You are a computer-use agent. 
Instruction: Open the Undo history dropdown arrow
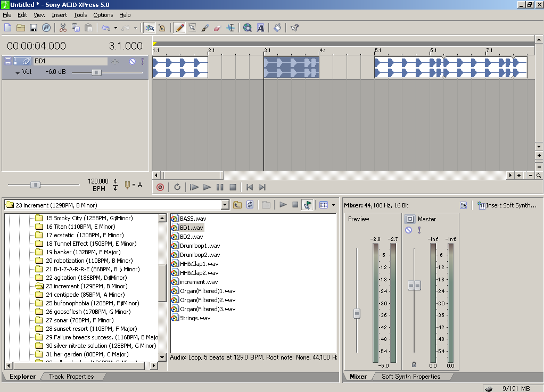click(116, 28)
